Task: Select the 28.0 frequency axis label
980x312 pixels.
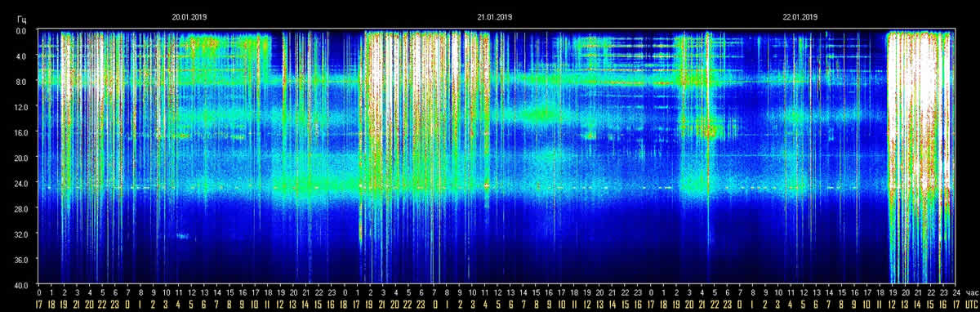Action: tap(20, 208)
